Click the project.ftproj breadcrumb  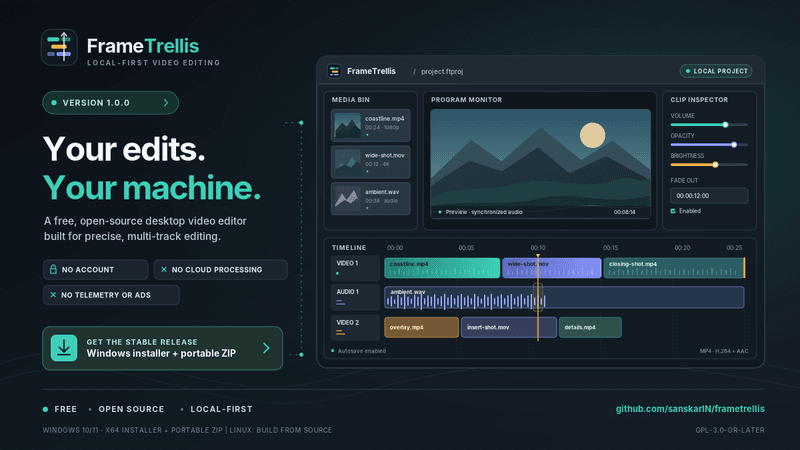pos(442,71)
